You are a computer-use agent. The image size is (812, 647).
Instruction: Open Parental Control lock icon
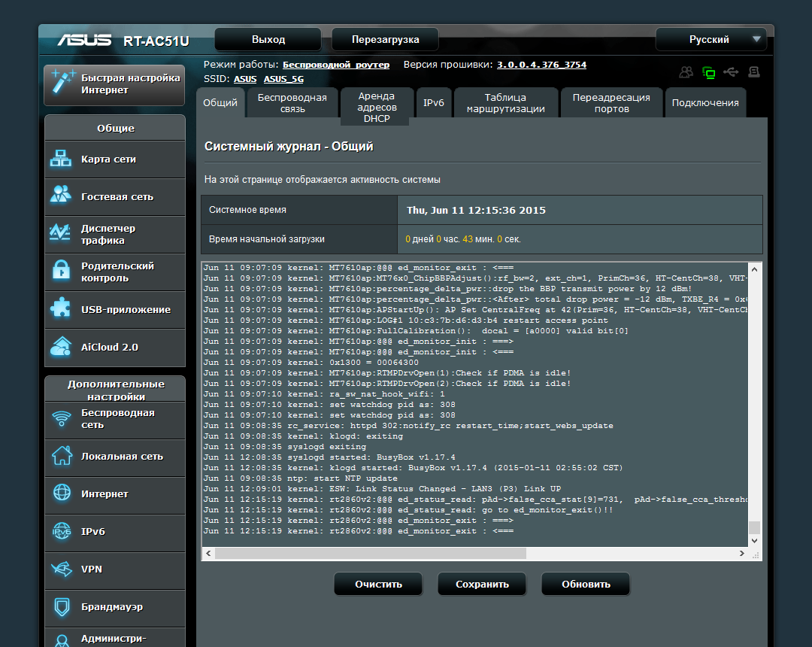pyautogui.click(x=61, y=271)
